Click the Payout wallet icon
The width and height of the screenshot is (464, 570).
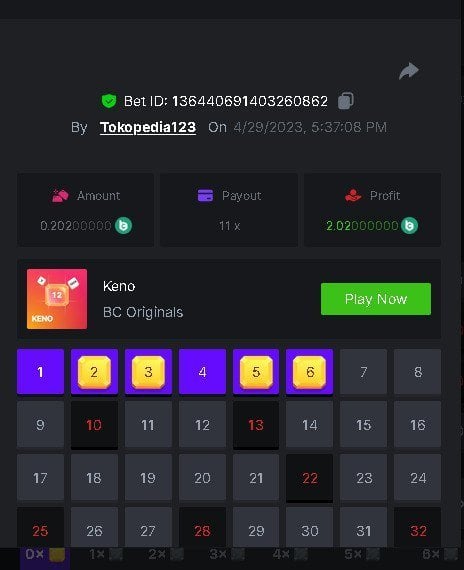(x=205, y=196)
